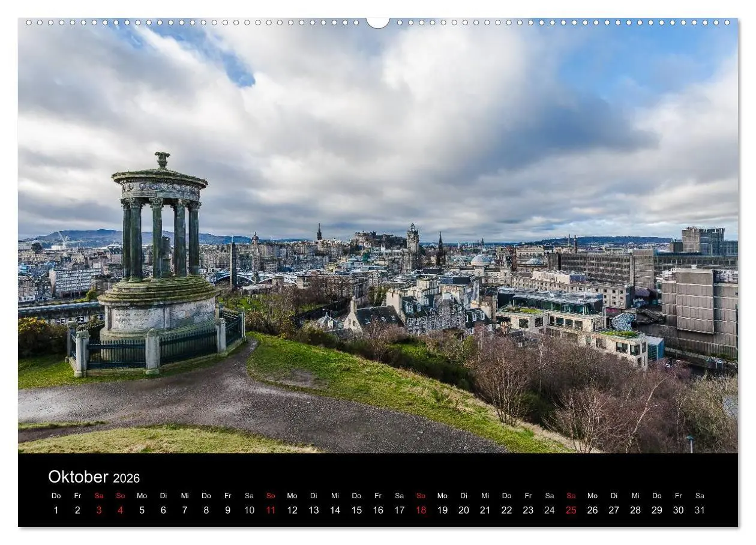Click the red Sa label above day 3

[x=99, y=496]
